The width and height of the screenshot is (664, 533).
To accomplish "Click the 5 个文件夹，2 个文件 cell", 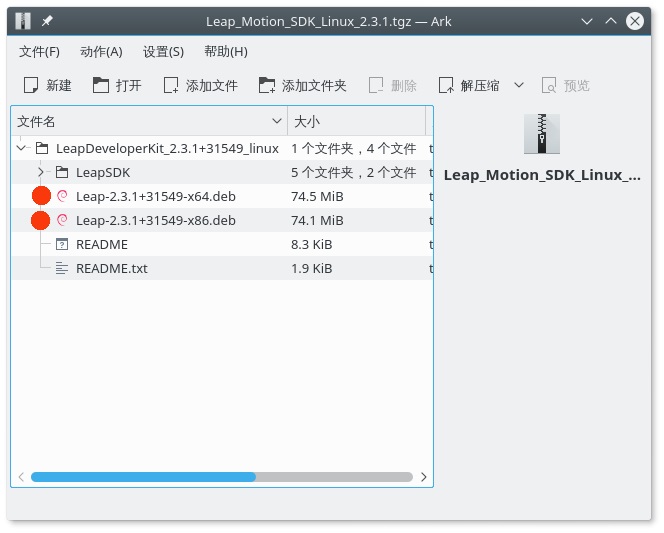I will coord(353,172).
